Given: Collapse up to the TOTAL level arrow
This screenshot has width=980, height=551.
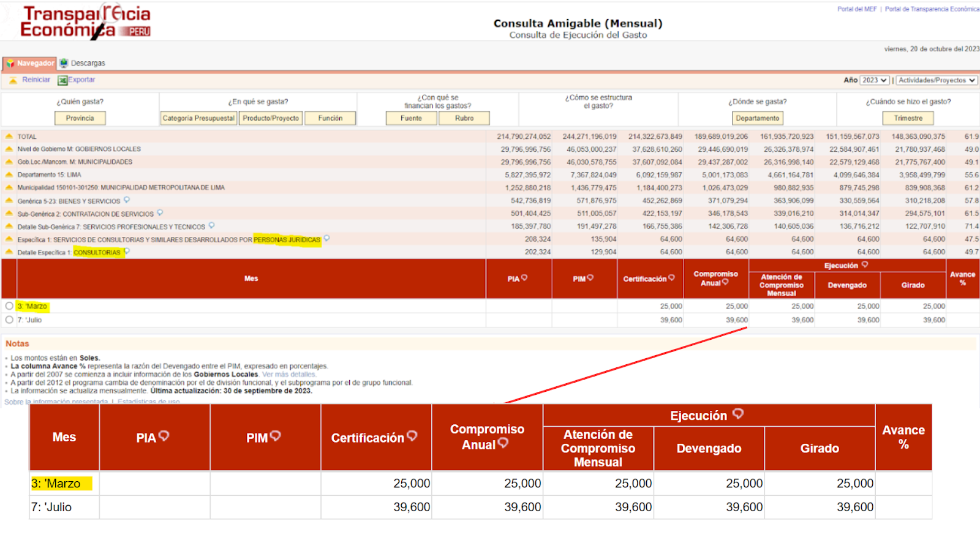Looking at the screenshot, I should pyautogui.click(x=9, y=137).
